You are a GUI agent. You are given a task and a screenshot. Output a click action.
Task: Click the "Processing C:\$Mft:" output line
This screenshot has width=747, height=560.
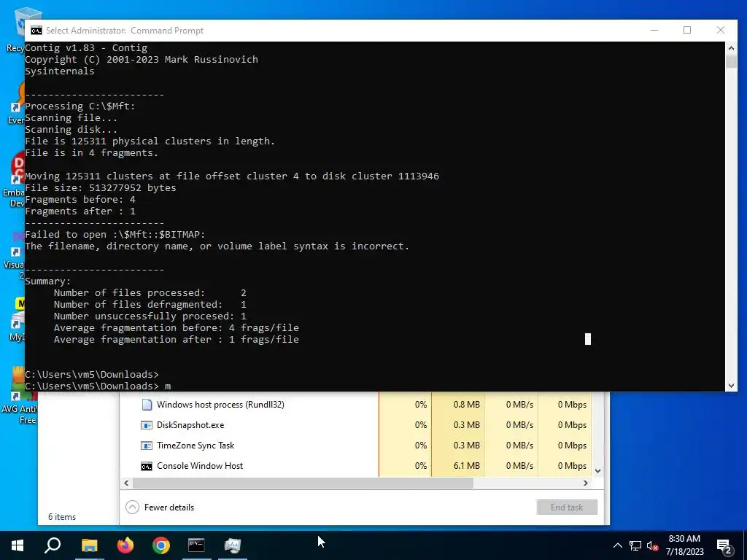pyautogui.click(x=80, y=106)
